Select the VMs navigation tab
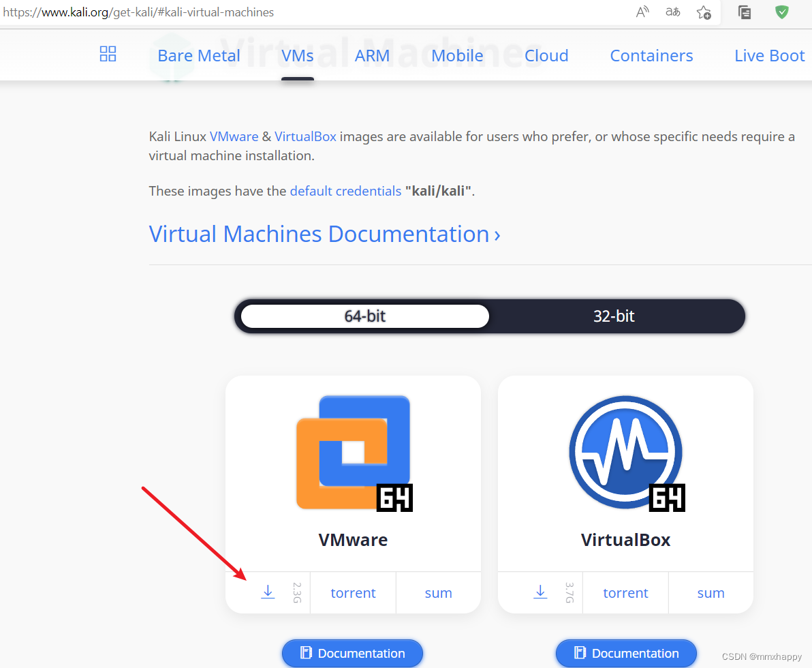Image resolution: width=812 pixels, height=668 pixels. coord(297,55)
